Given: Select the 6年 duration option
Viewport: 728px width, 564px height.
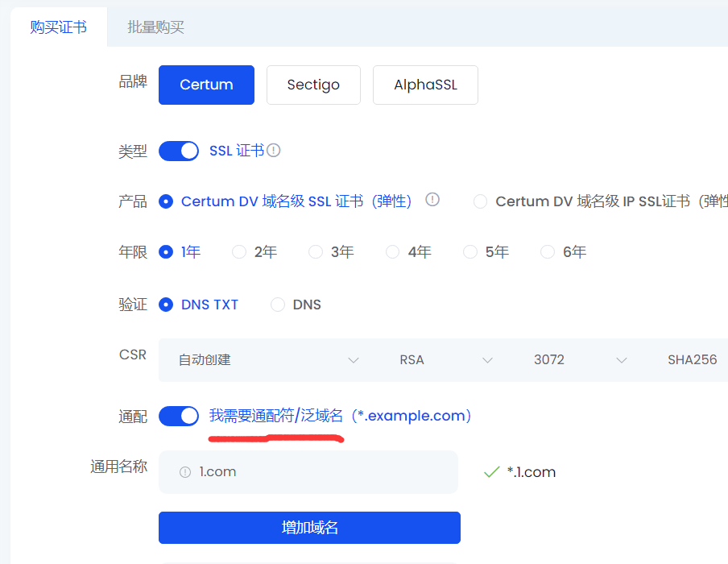Looking at the screenshot, I should tap(548, 252).
